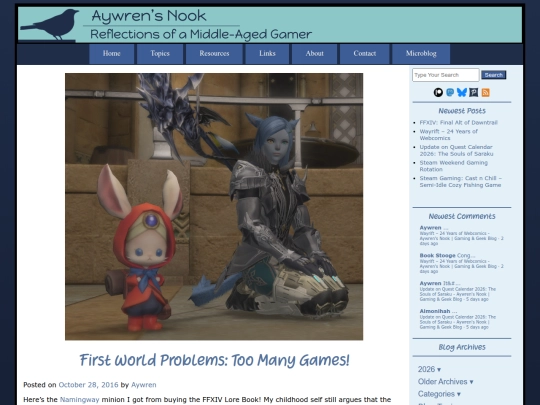Expand the Categories dropdown

pyautogui.click(x=439, y=394)
